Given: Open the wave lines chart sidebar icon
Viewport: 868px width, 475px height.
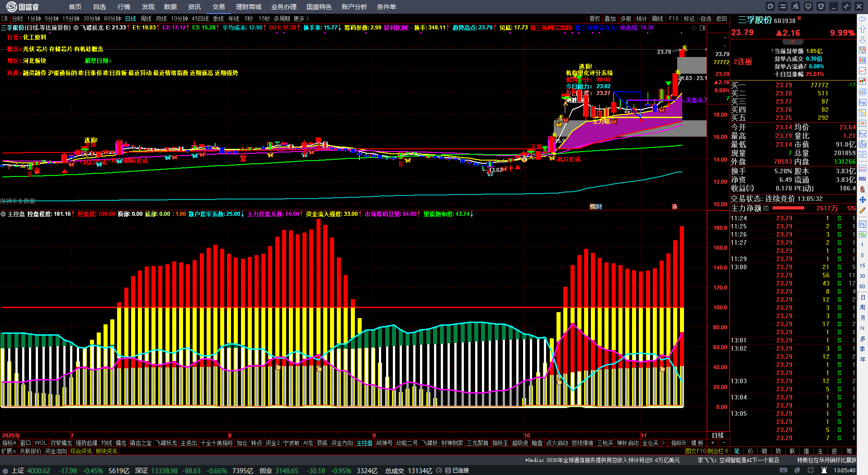Looking at the screenshot, I should click(863, 168).
